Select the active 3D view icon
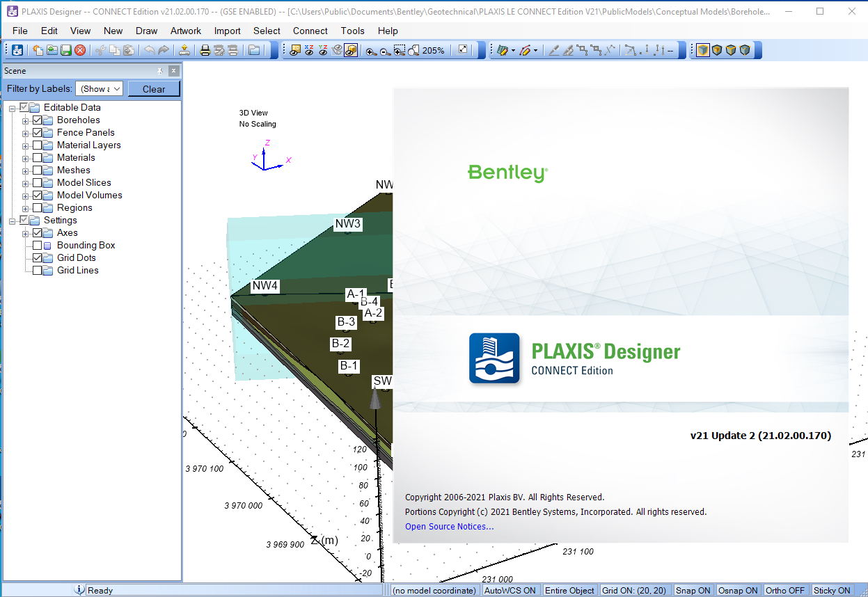The width and height of the screenshot is (868, 597). click(x=351, y=50)
